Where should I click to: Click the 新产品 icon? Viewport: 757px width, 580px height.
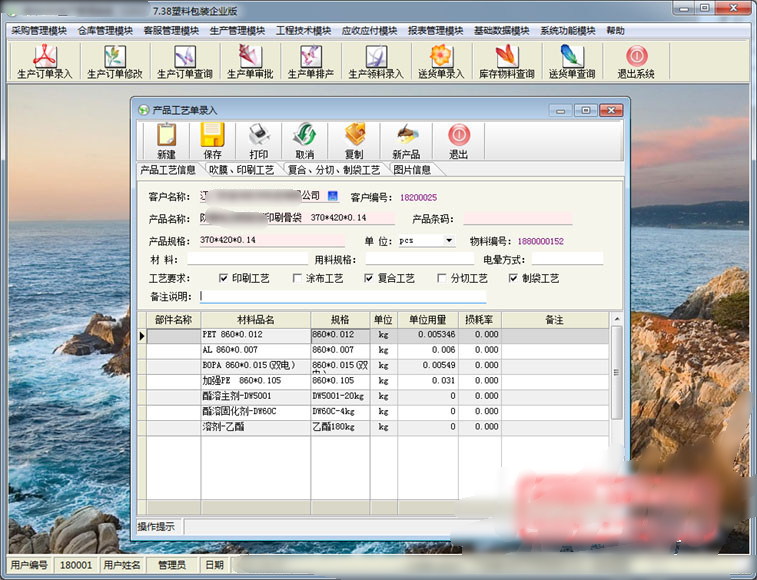[x=406, y=141]
